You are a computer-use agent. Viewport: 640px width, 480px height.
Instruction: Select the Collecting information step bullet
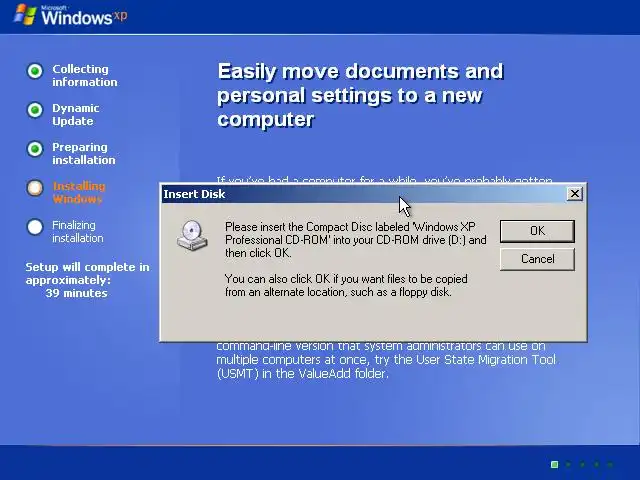(35, 71)
